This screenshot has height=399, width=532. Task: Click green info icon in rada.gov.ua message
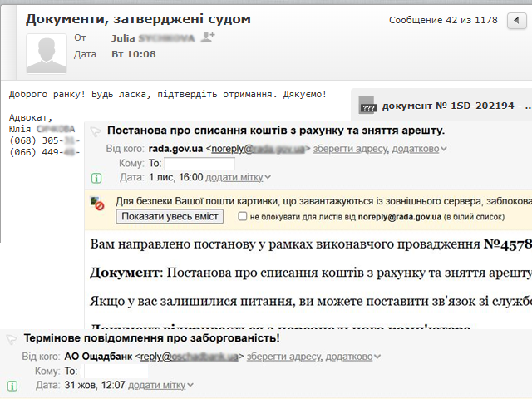96,178
